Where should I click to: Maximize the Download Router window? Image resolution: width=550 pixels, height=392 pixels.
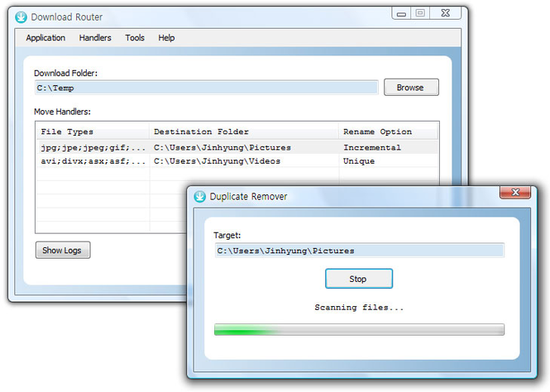420,14
